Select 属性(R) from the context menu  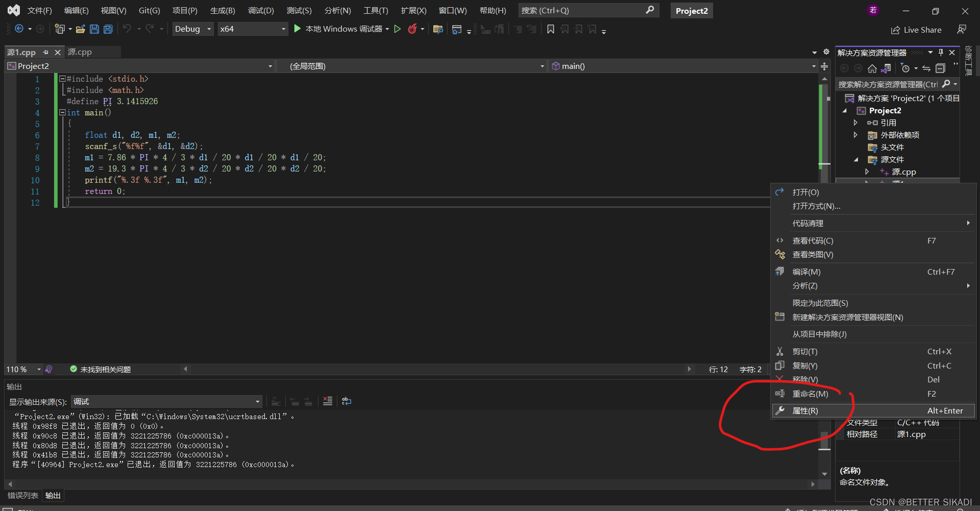click(x=873, y=410)
